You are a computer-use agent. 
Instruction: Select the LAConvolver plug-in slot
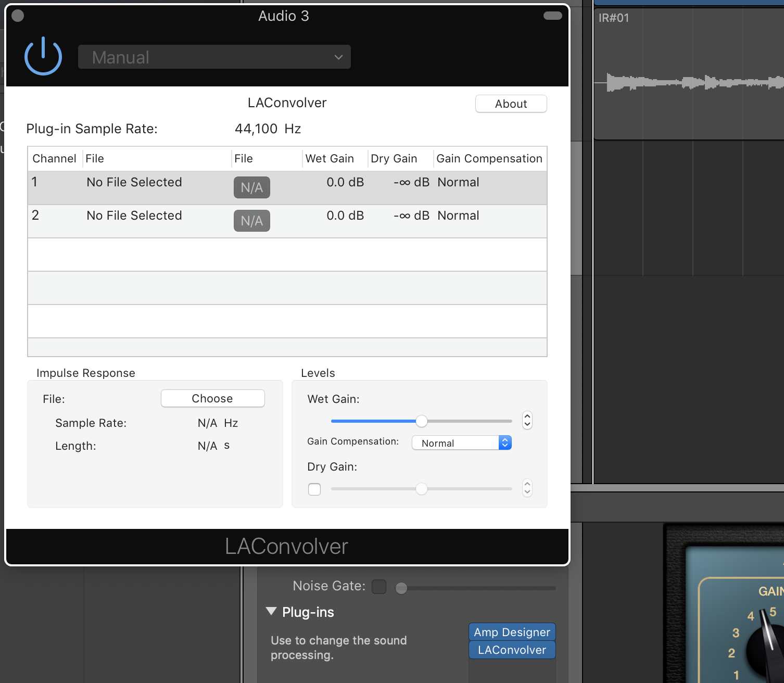coord(512,650)
